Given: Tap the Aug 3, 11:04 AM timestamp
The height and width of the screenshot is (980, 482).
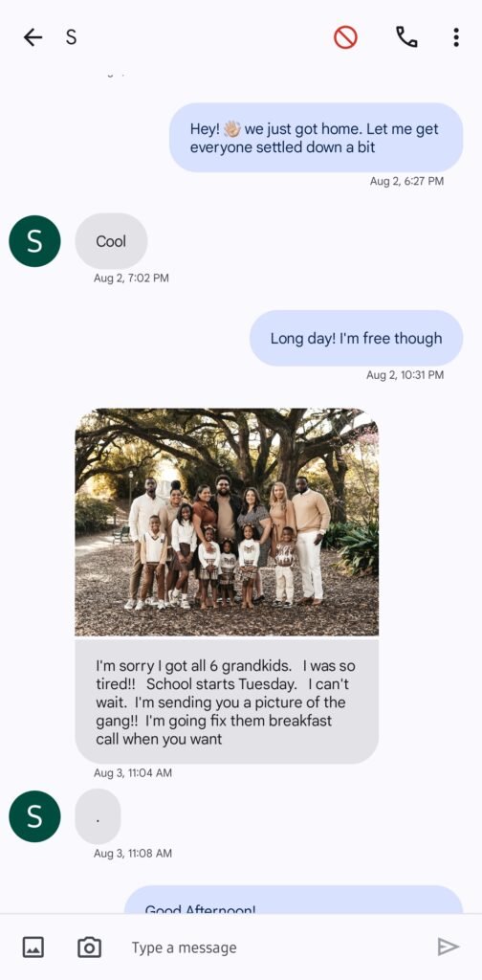Looking at the screenshot, I should 133,773.
